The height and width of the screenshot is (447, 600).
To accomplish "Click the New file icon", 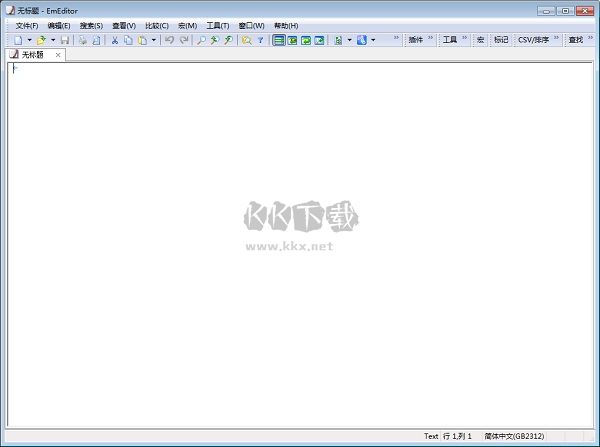I will [x=18, y=40].
